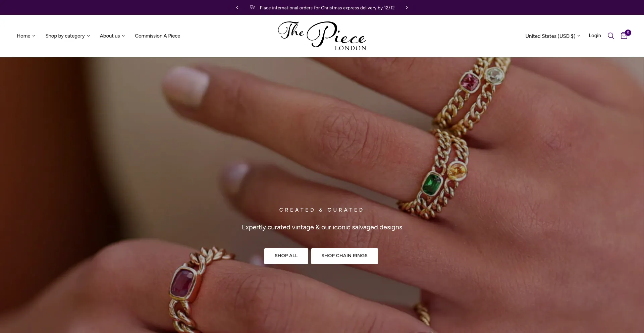Show next announcement with right arrow
644x333 pixels.
click(407, 7)
